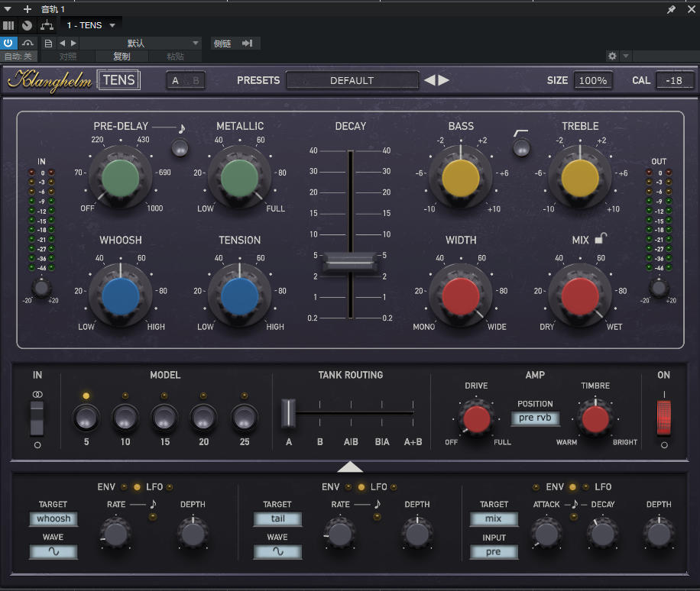Select MODEL 10 button
This screenshot has width=700, height=591.
pos(125,418)
